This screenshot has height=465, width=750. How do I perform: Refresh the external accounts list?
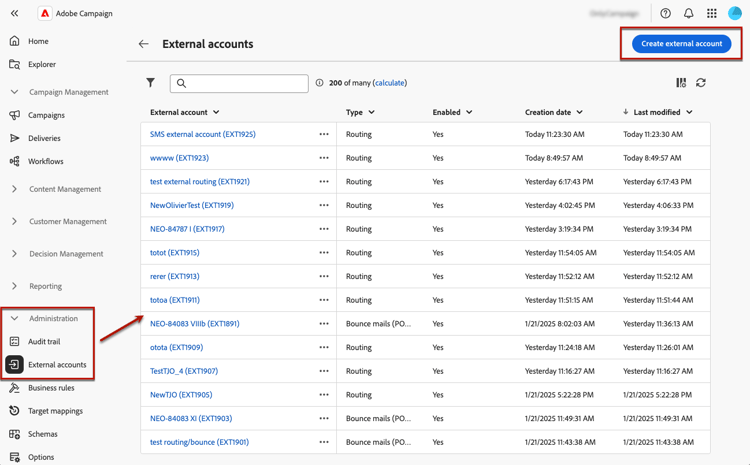(x=701, y=83)
